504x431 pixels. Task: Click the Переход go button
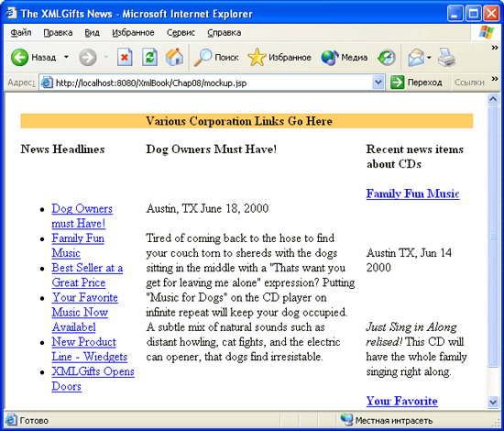[417, 83]
